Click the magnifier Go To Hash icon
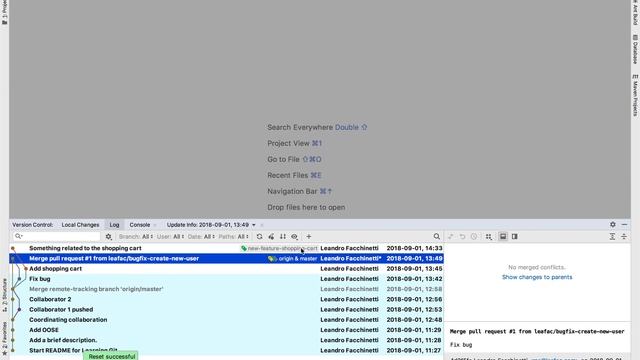 click(436, 236)
